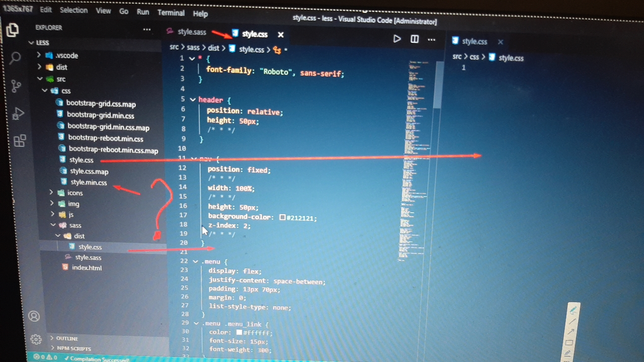Open index.html in the Explorer

[86, 267]
